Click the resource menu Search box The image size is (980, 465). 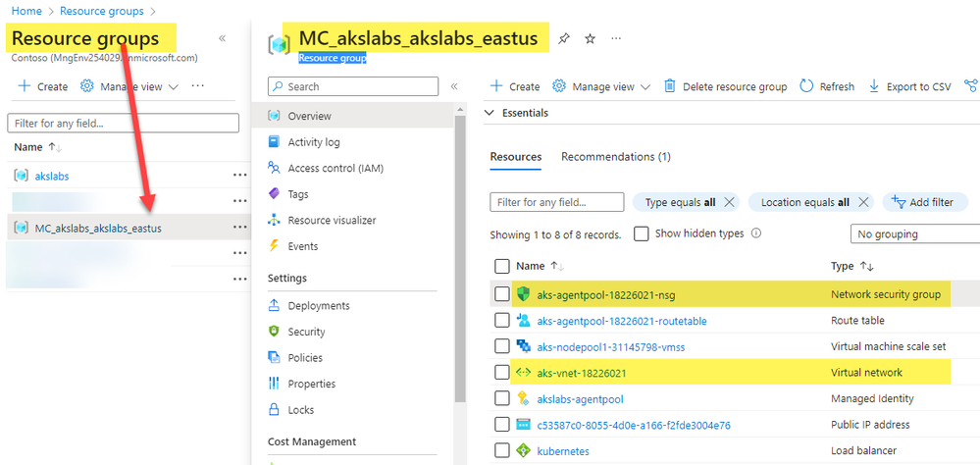[353, 86]
